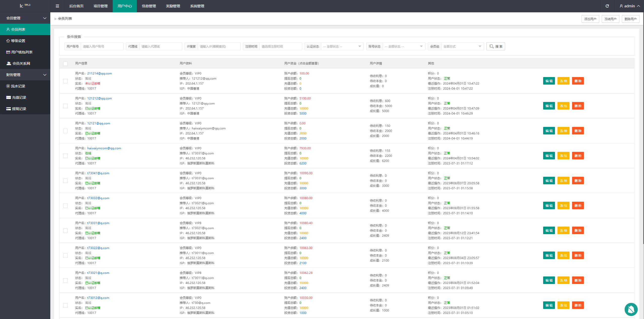Screen dimensions: 644x319
Task: Open 等级设置 with star icon
Action: (x=18, y=41)
